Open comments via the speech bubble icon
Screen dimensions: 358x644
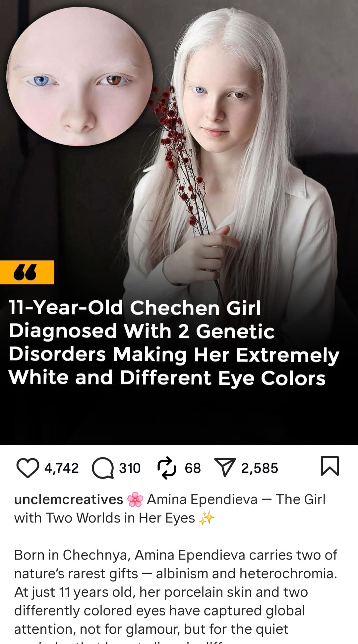[102, 468]
